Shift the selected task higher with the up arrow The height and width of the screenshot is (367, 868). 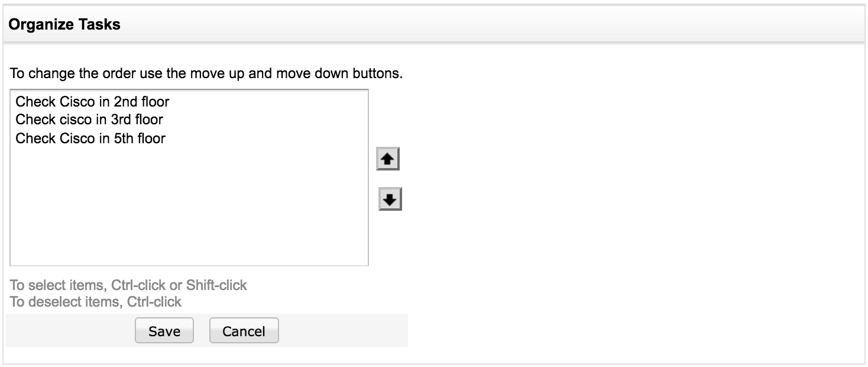(x=388, y=159)
